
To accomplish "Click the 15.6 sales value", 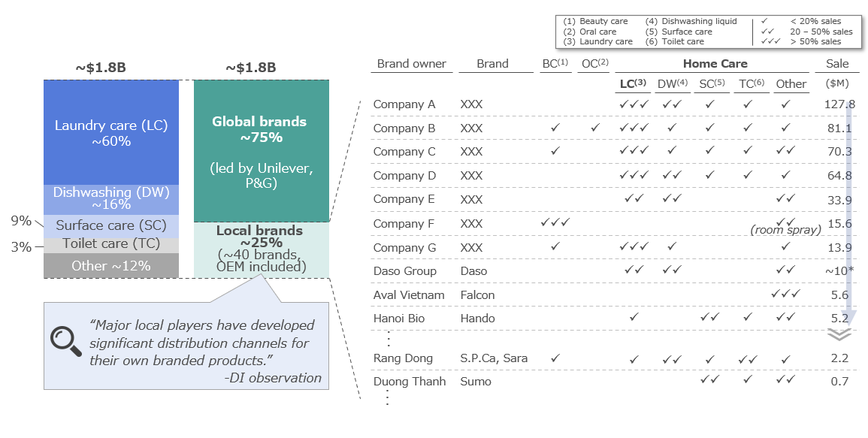I will (x=839, y=224).
